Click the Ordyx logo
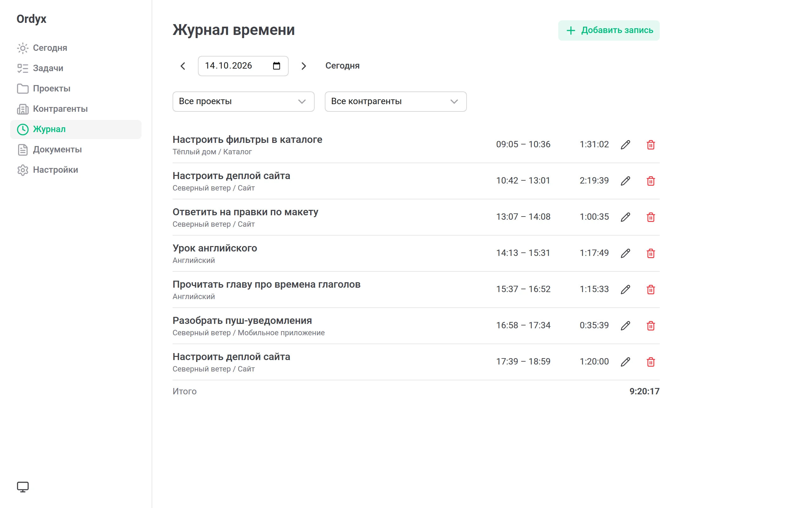Image resolution: width=812 pixels, height=508 pixels. pyautogui.click(x=31, y=19)
